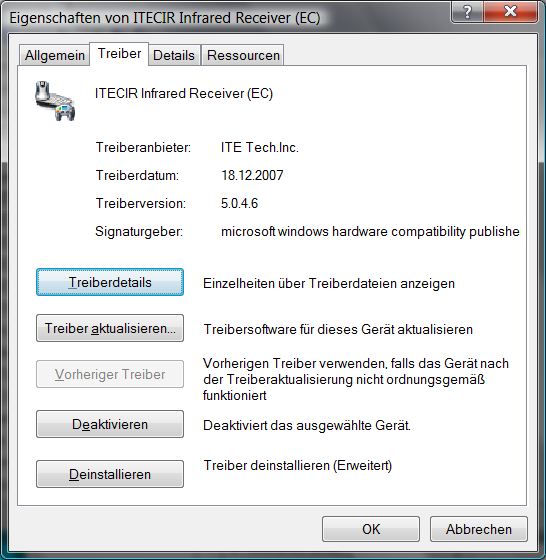
Task: Click the infrared receiver device icon
Action: 55,101
